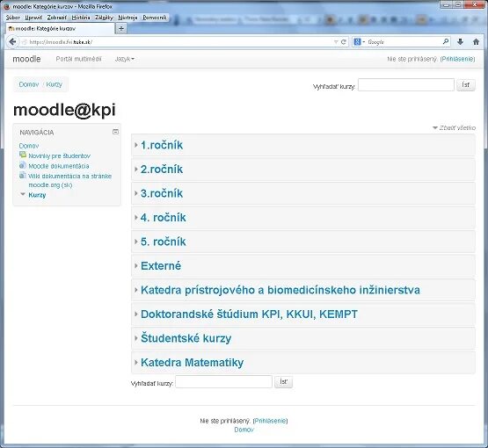
Task: Click the bottom Ísť search button
Action: [x=283, y=381]
